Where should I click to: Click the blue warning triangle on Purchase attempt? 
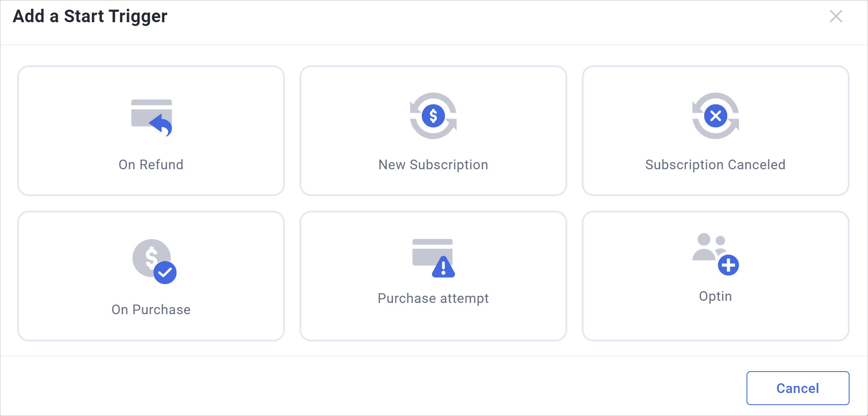443,267
